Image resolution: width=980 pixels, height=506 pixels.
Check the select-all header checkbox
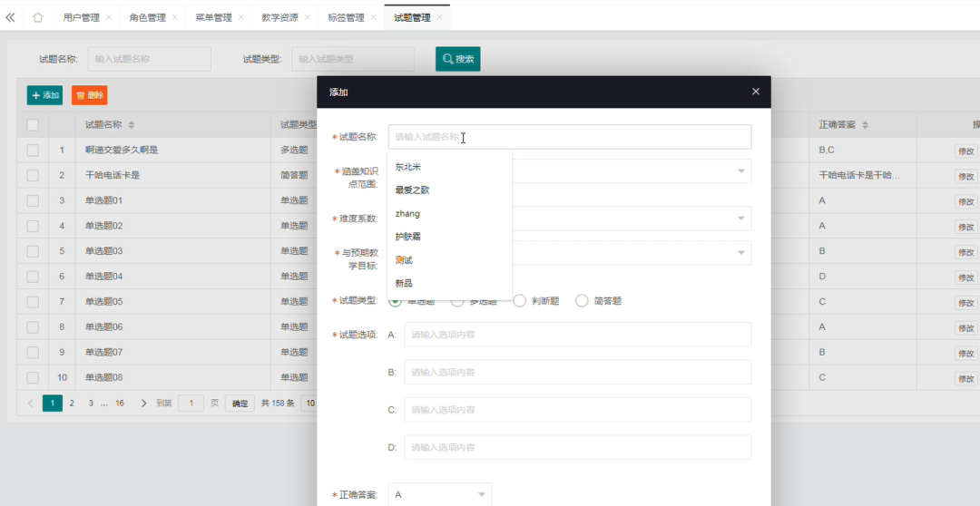34,125
